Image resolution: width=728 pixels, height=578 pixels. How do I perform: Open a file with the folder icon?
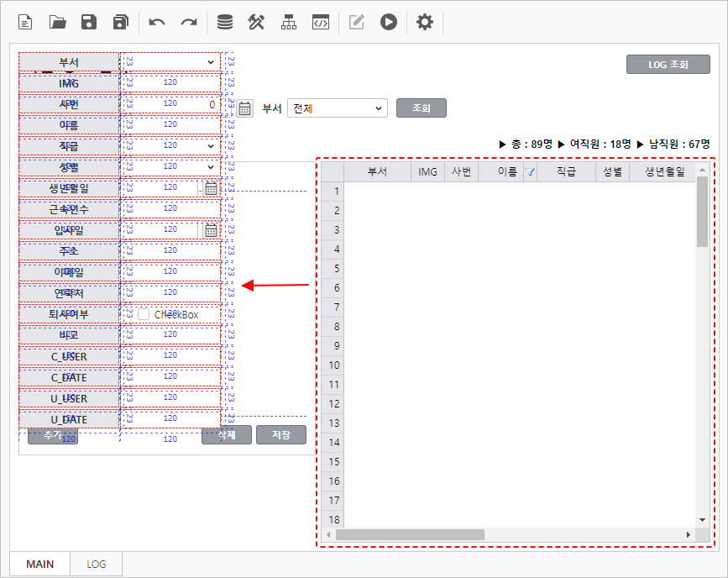[x=57, y=23]
